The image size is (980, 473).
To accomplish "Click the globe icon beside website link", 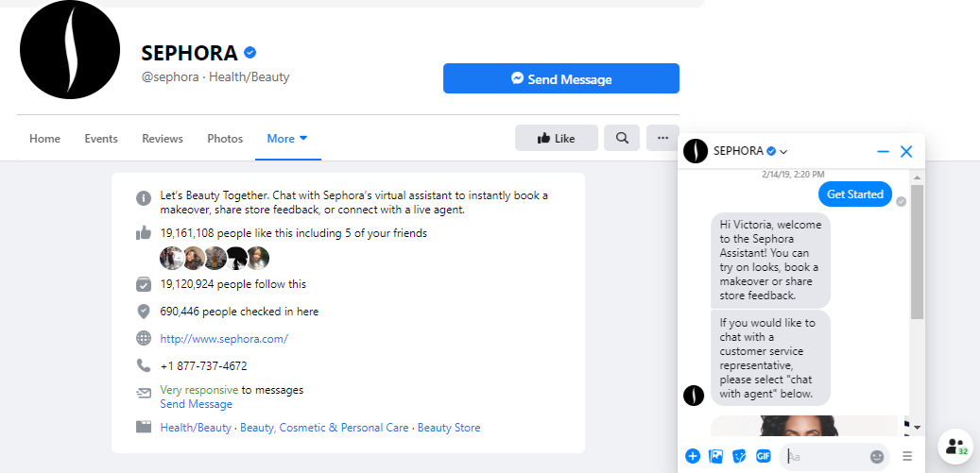I will 144,339.
